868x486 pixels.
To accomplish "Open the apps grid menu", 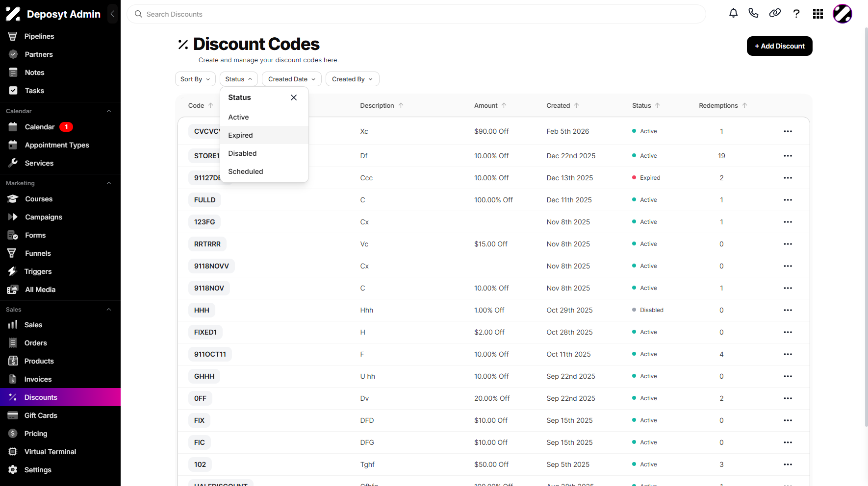I will [818, 14].
